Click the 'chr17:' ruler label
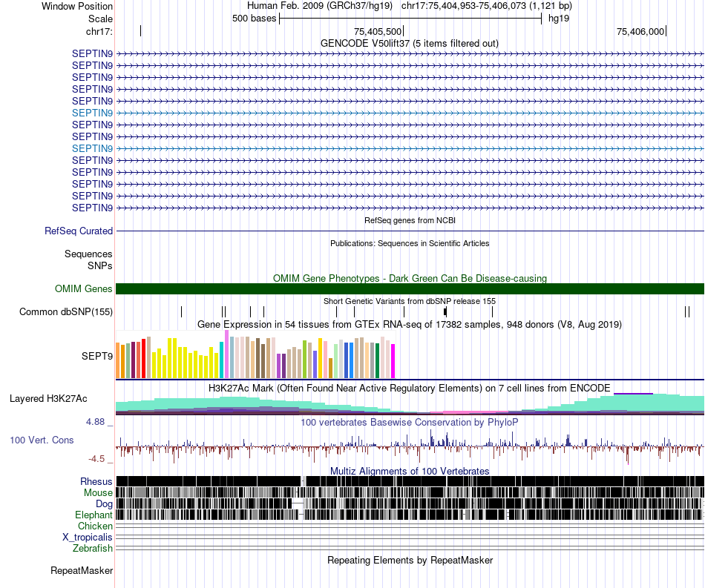This screenshot has height=588, width=705. [99, 31]
